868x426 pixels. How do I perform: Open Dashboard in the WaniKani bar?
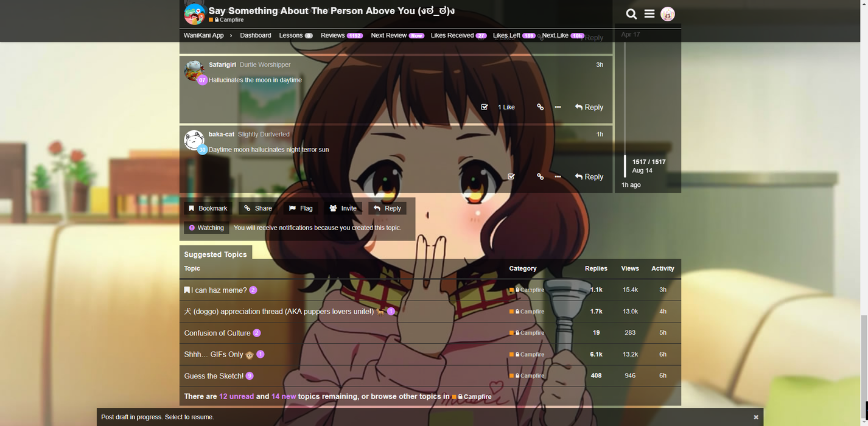click(256, 35)
